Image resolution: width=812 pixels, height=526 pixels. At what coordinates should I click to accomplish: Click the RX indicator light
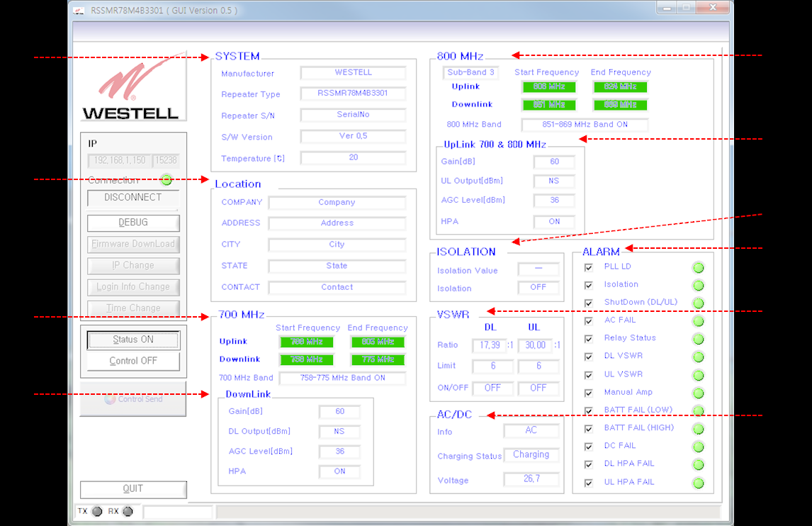coord(128,512)
